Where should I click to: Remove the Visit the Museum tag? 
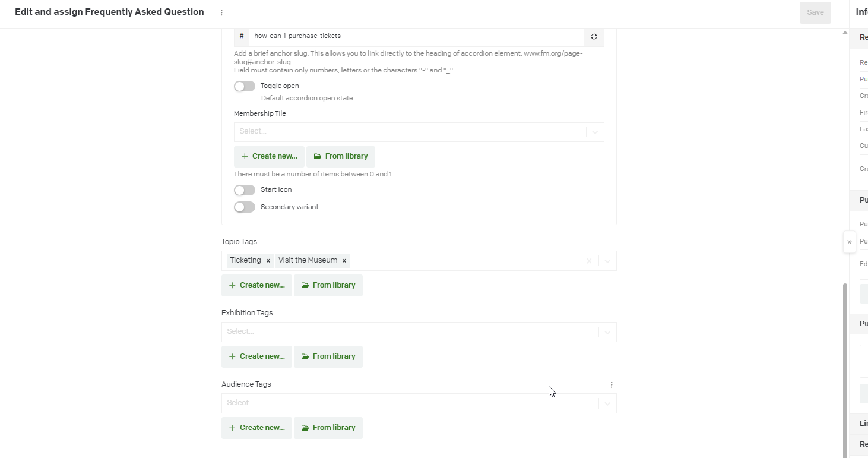coord(344,261)
